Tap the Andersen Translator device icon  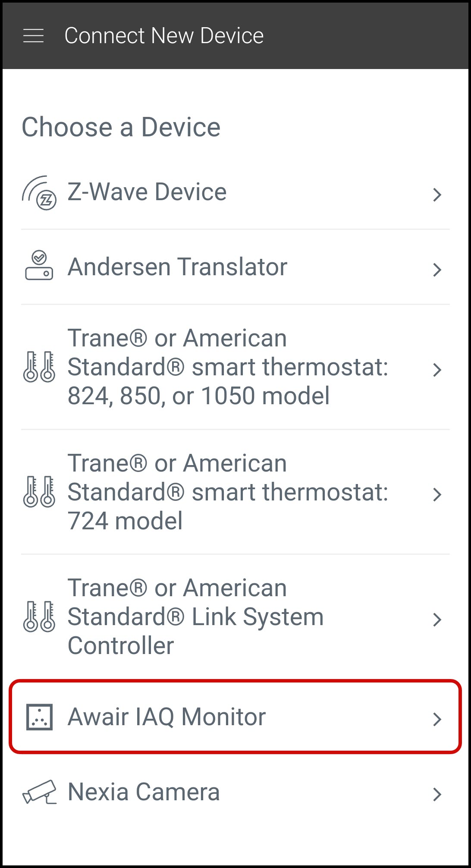[39, 266]
